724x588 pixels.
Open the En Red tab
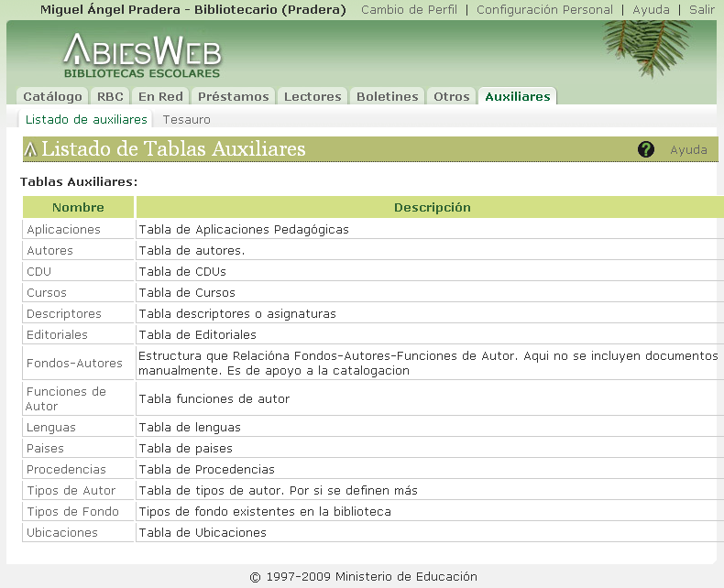coord(160,96)
